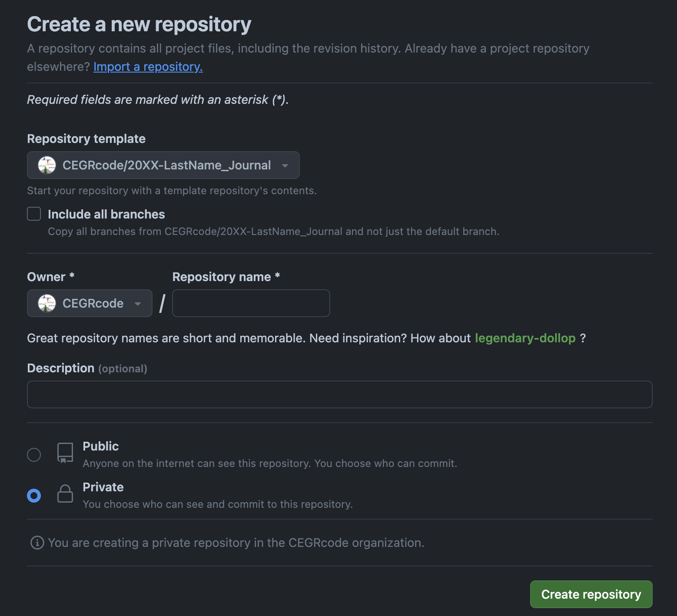Screen dimensions: 677x616
Task: Click the Include all branches label
Action: tap(106, 214)
